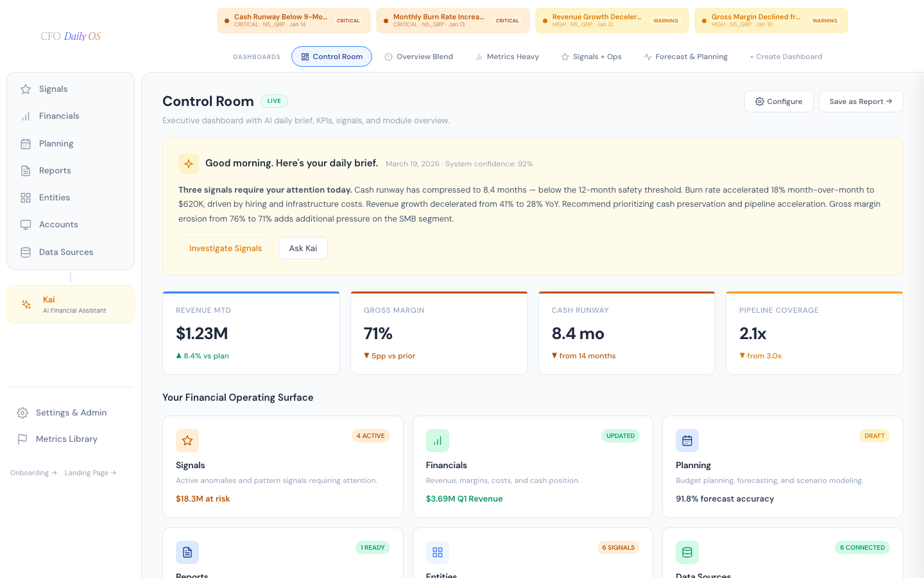Open Accounts via the monitor sidebar icon
This screenshot has width=924, height=578.
coord(26,224)
